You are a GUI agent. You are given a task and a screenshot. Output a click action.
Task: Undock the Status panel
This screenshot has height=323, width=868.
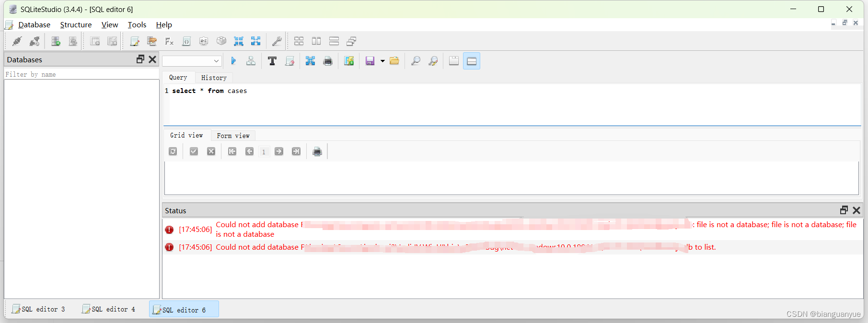[844, 210]
